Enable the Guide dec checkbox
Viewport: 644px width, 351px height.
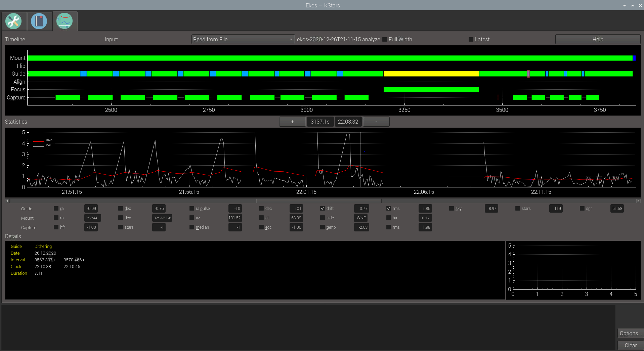(x=121, y=208)
